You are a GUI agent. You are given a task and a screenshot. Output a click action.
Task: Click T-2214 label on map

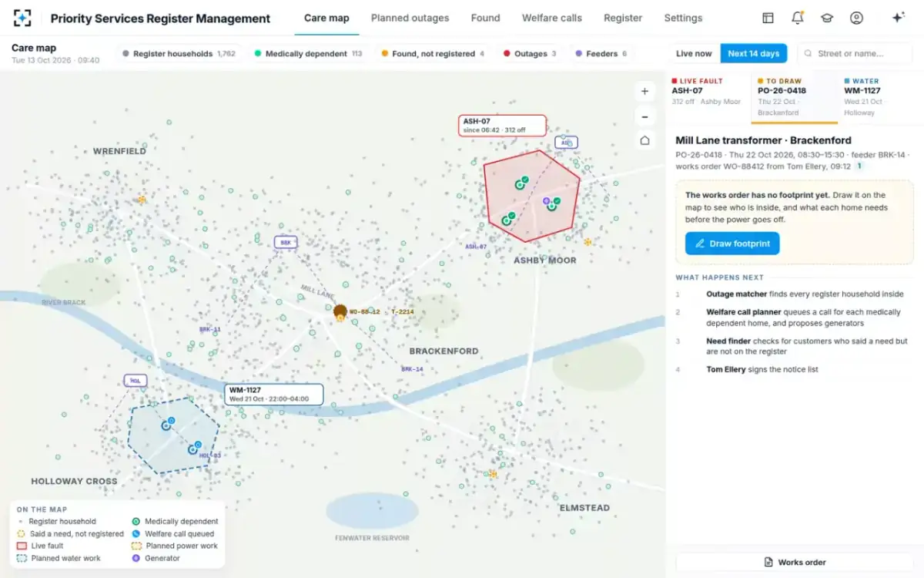(402, 312)
